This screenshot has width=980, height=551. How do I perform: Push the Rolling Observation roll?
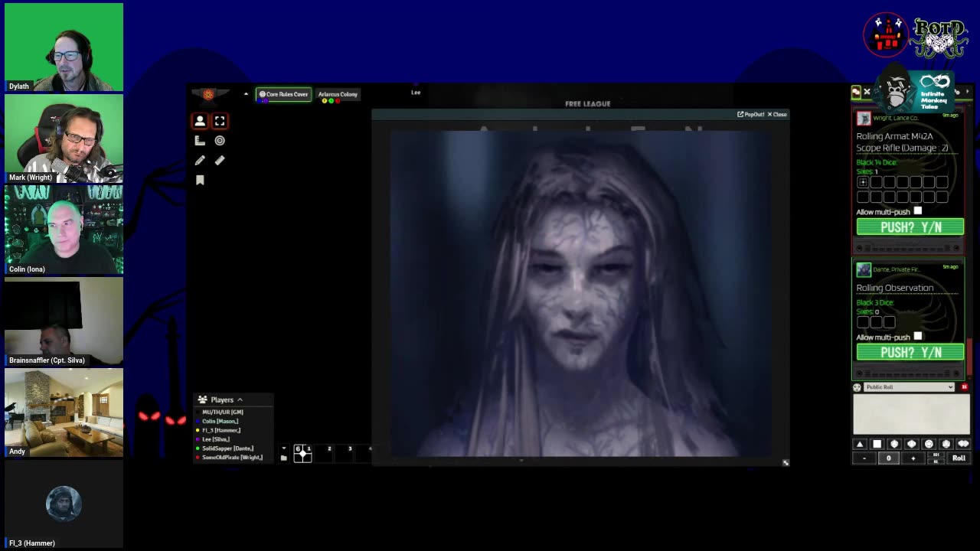click(x=910, y=352)
